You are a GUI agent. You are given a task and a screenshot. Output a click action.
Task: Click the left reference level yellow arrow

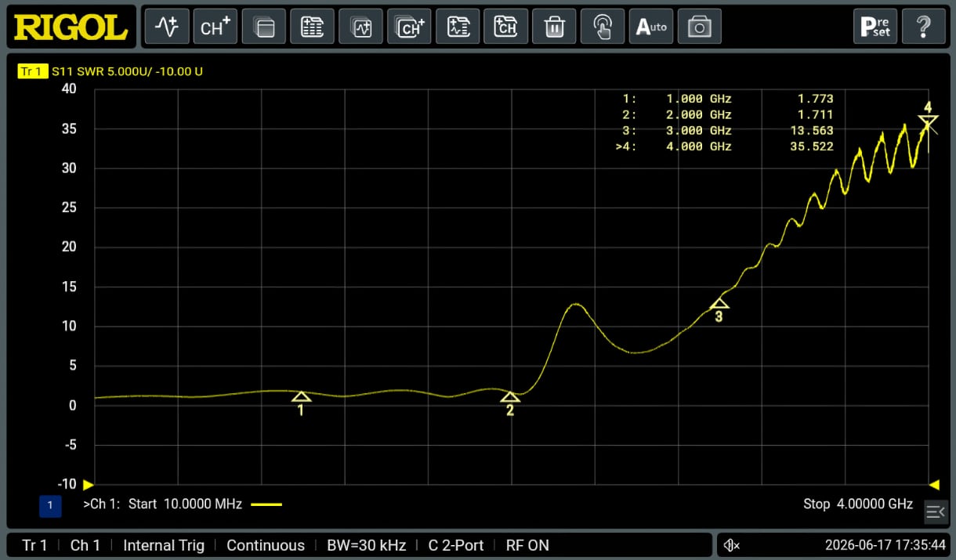[x=89, y=485]
